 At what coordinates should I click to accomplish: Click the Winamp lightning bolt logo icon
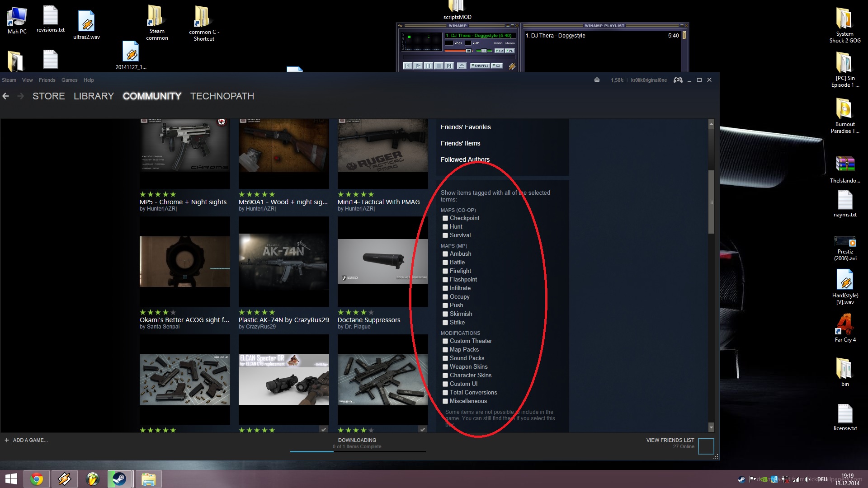coord(512,66)
